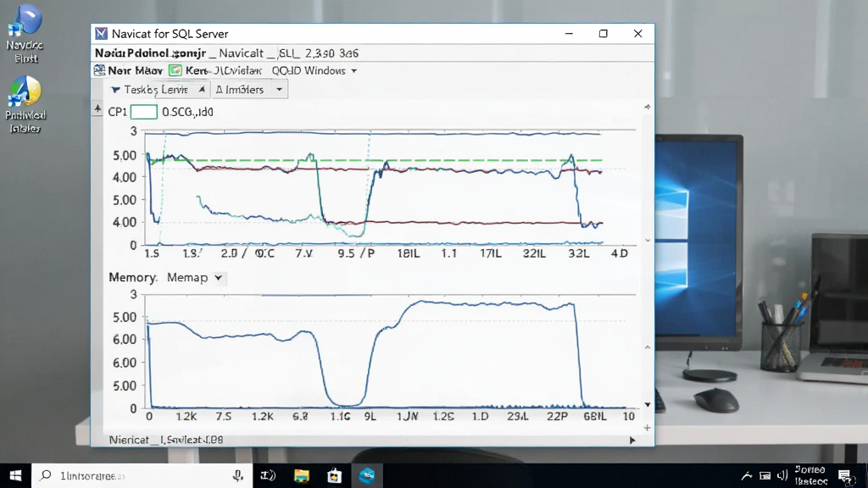Screen dimensions: 868x488
Task: Click the microphone icon in the taskbar search
Action: [238, 476]
